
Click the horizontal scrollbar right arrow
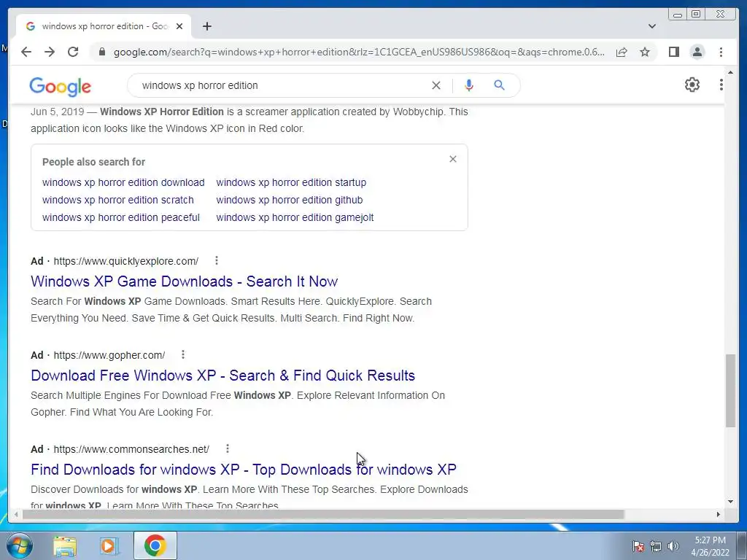(x=719, y=514)
